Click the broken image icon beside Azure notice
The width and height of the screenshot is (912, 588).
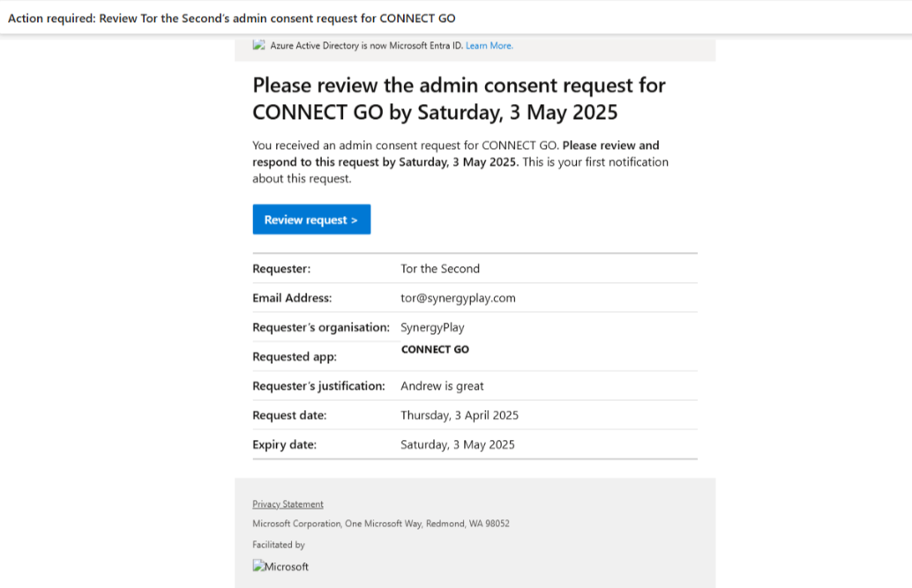coord(258,45)
